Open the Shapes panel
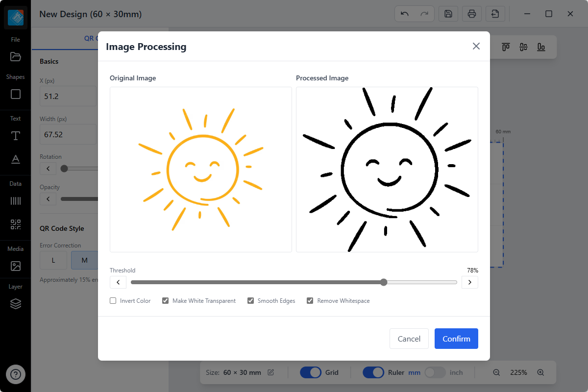Viewport: 588px width, 392px height. click(15, 94)
